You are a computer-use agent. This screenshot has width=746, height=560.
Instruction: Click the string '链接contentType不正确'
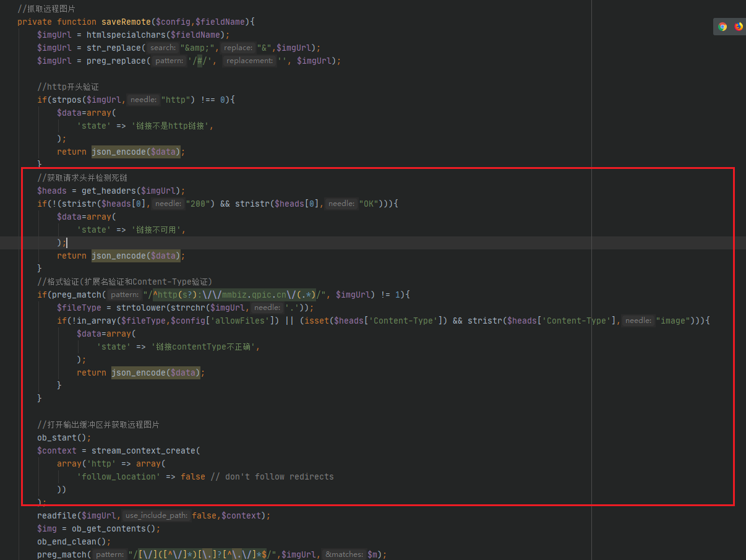(203, 347)
